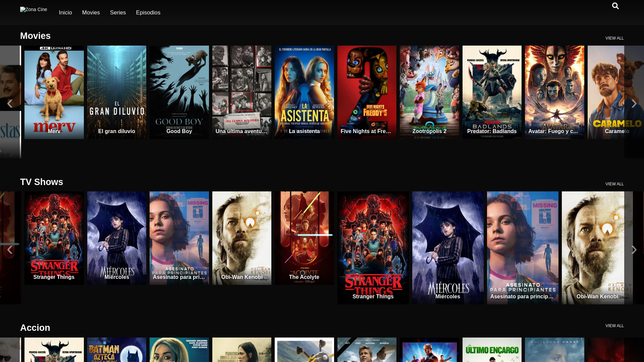Screen dimensions: 644x362
Task: Open the Series navigation page
Action: pos(118,13)
